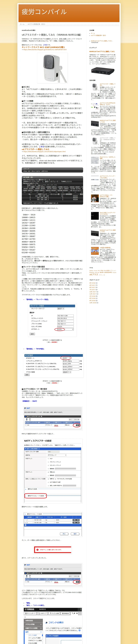Click the blue help icon beside command description
This screenshot has width=138, height=644.
[x=80, y=630]
